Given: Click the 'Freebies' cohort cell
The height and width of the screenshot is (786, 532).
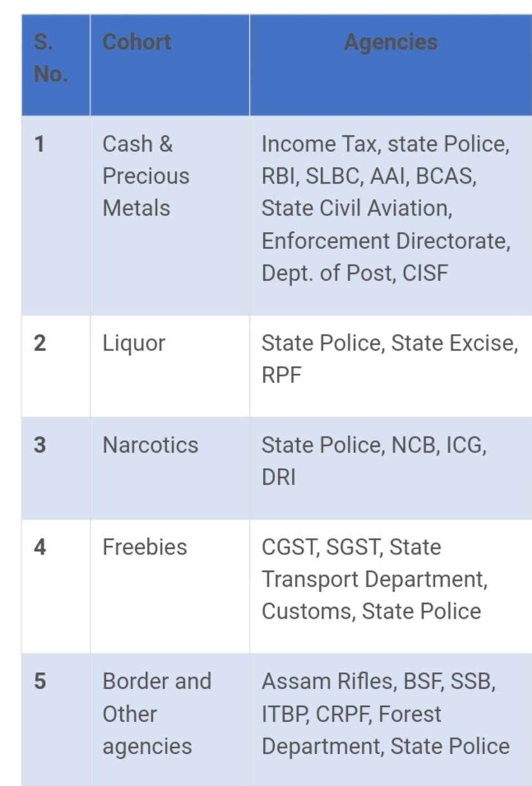Looking at the screenshot, I should coord(145,547).
